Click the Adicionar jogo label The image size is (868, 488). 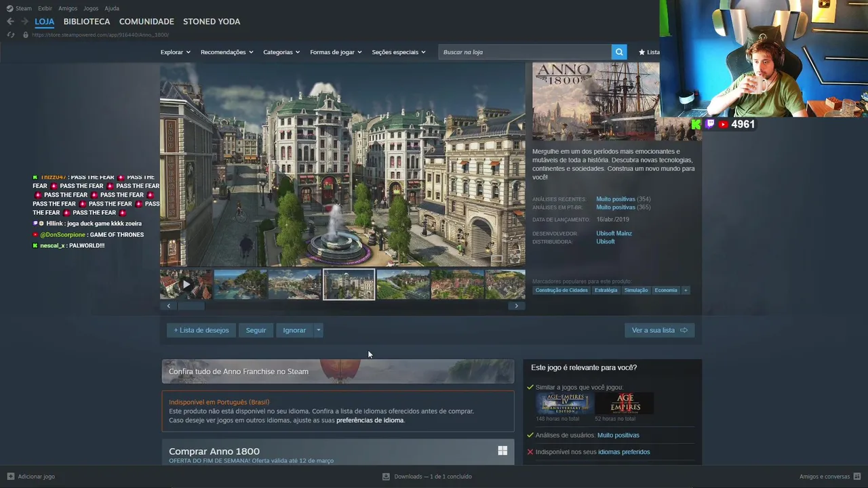(x=37, y=476)
